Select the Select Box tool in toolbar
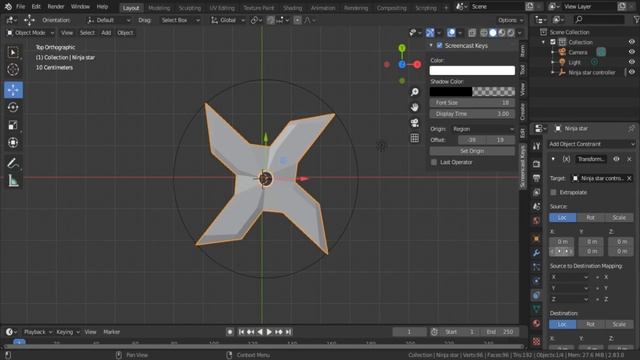This screenshot has height=360, width=640. point(13,52)
